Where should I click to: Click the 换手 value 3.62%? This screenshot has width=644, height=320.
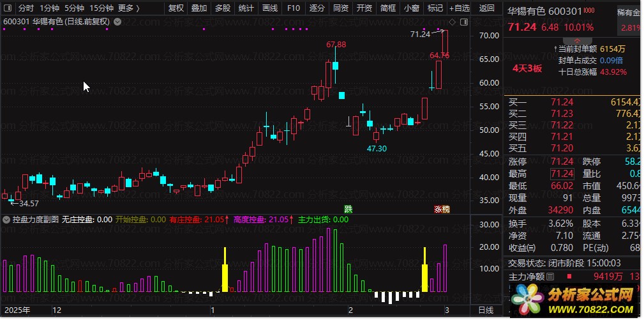(561, 224)
